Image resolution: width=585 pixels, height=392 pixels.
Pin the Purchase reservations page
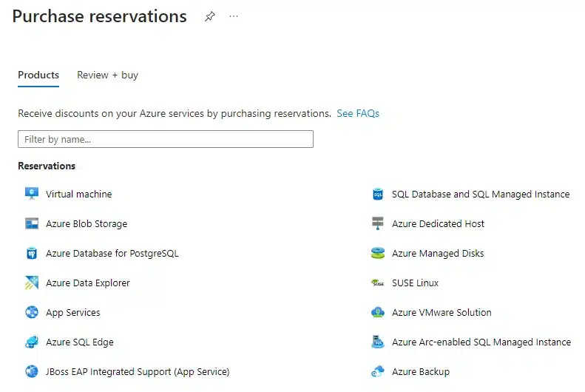click(x=210, y=16)
